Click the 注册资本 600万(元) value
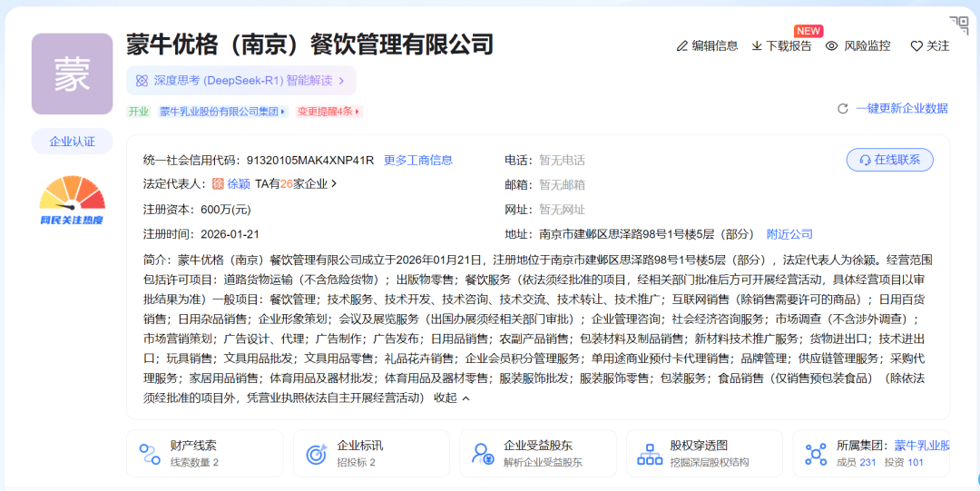The width and height of the screenshot is (980, 491). click(x=226, y=210)
